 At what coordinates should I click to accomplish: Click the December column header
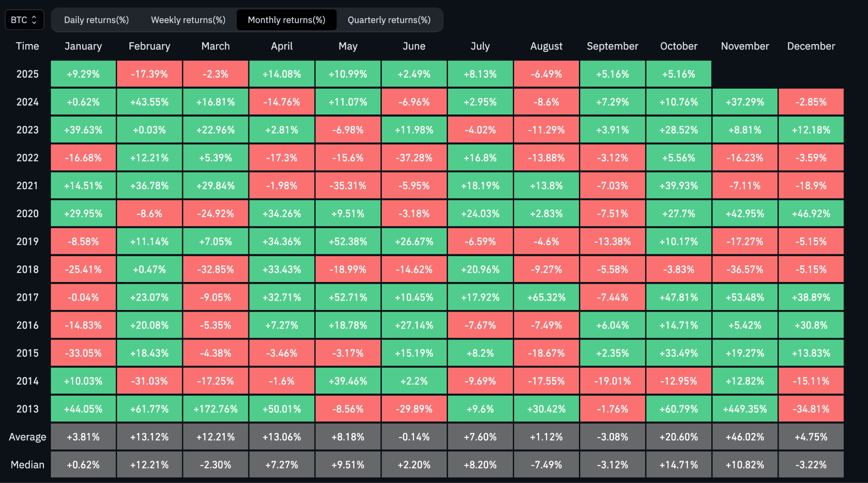[811, 46]
